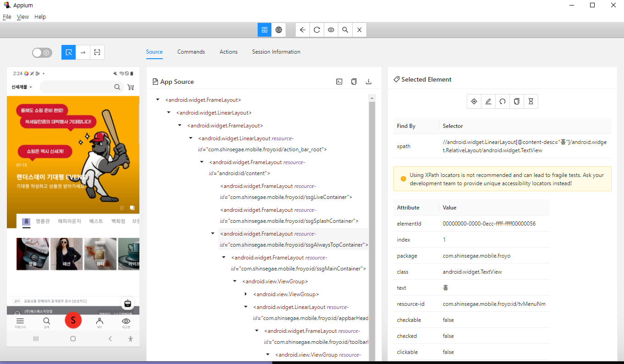The image size is (624, 364).
Task: Tap the hamburger category icon in bottom nav
Action: [x=20, y=321]
